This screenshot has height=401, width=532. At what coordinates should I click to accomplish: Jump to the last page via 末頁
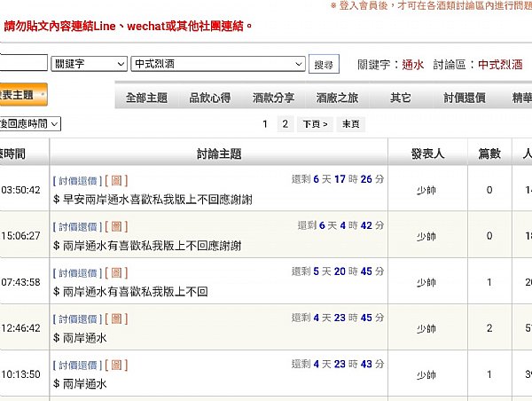351,124
